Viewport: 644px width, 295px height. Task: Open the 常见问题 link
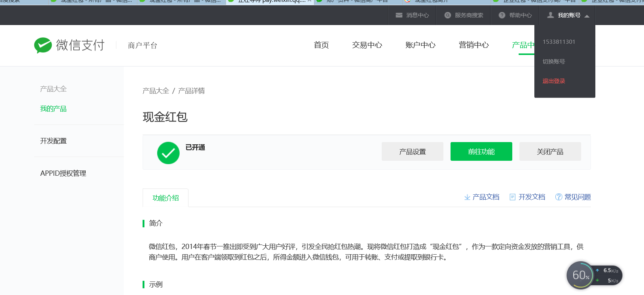578,197
